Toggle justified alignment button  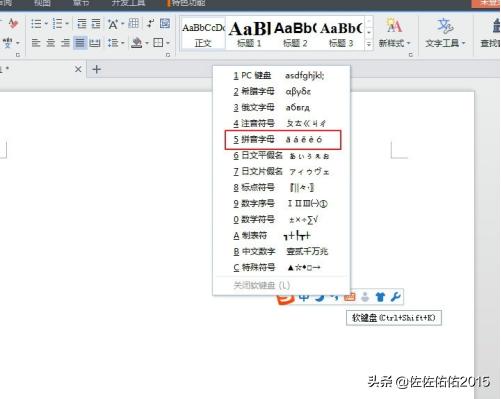(80, 43)
